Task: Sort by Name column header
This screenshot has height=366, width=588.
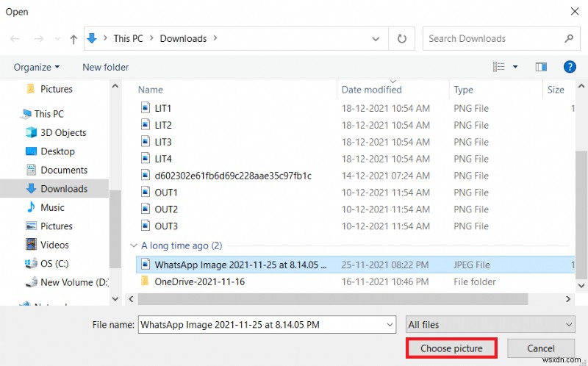Action: pos(151,90)
